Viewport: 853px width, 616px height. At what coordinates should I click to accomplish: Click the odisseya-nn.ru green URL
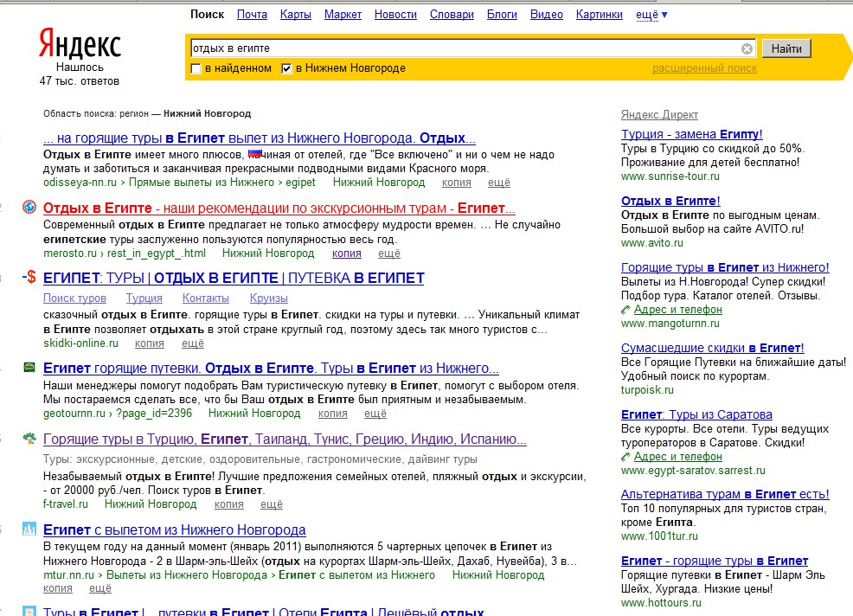tap(80, 183)
